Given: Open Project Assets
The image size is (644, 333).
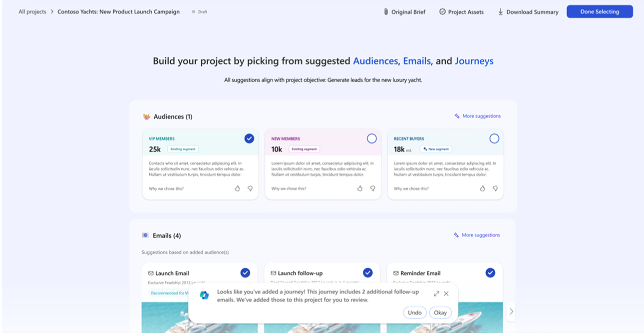Looking at the screenshot, I should pos(461,12).
